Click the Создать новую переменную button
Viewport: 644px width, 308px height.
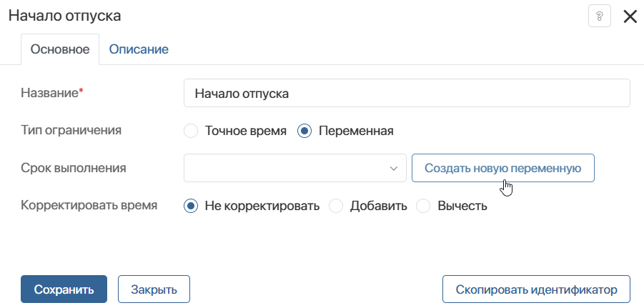pyautogui.click(x=502, y=168)
